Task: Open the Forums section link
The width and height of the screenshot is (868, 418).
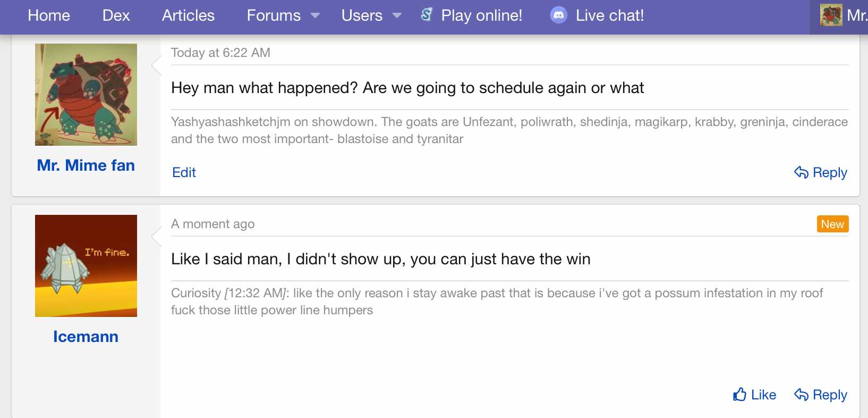Action: click(x=274, y=15)
